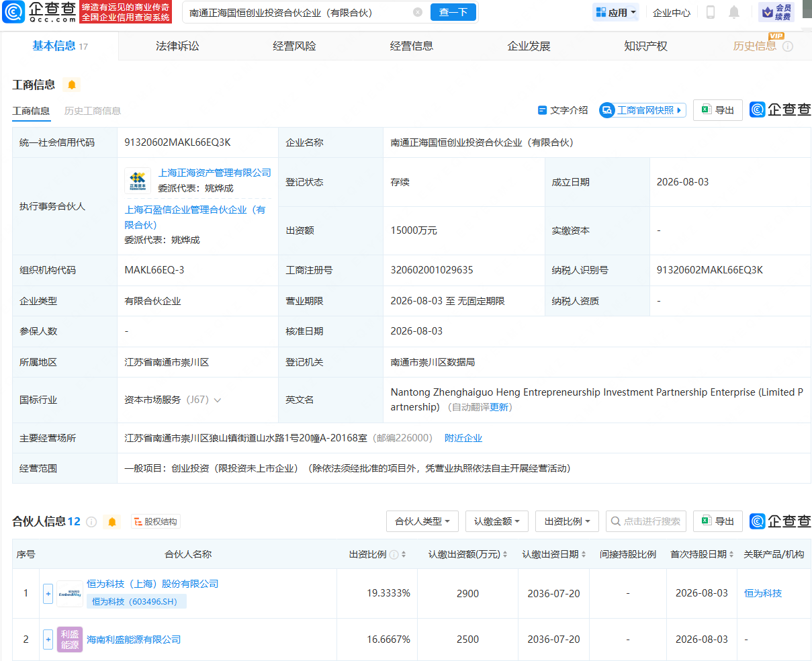Viewport: 812px width, 661px height.
Task: Open the 应用 dropdown menu
Action: coord(615,12)
